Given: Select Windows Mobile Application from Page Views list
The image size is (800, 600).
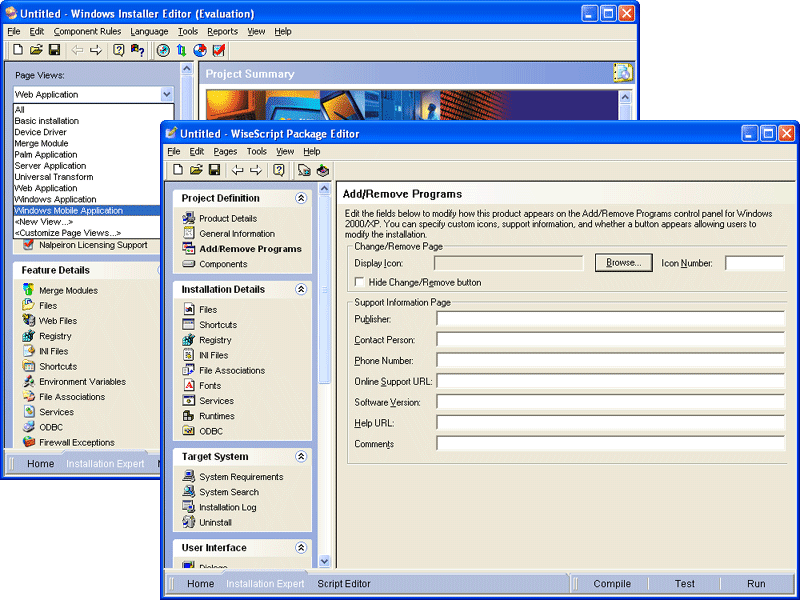Looking at the screenshot, I should 86,210.
